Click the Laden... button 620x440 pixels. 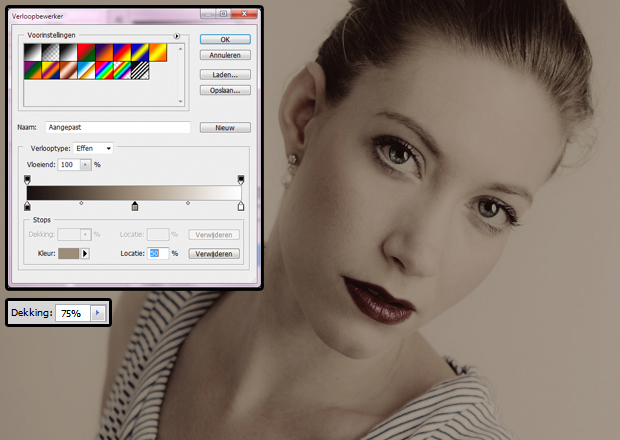(x=225, y=74)
